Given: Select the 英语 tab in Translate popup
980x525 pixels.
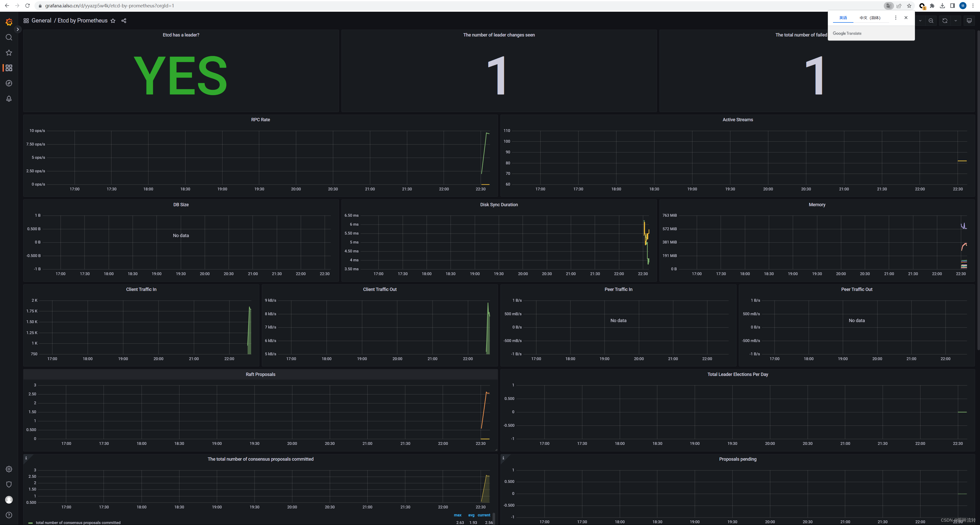Looking at the screenshot, I should (x=843, y=18).
